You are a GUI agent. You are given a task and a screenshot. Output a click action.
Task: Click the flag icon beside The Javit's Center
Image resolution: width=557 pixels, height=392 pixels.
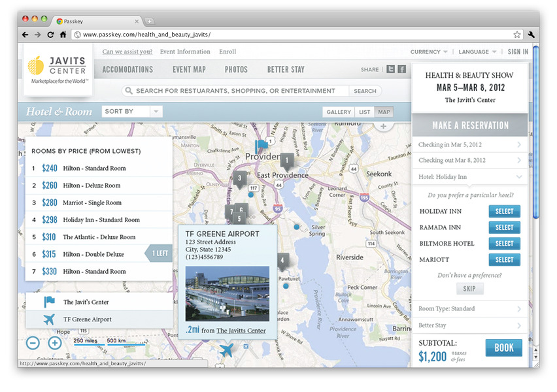(49, 302)
